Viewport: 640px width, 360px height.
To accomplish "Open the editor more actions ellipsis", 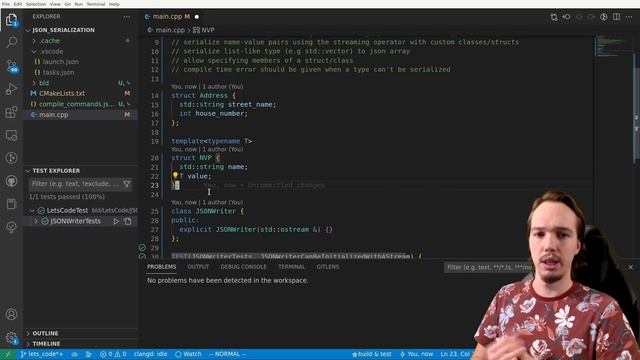I will pyautogui.click(x=629, y=17).
